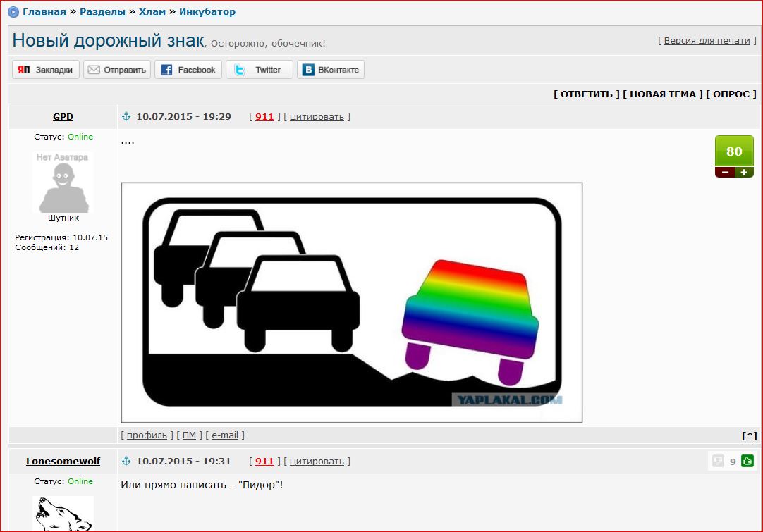Screen dimensions: 763x532
Task: Create an ОПРОС poll
Action: [731, 94]
